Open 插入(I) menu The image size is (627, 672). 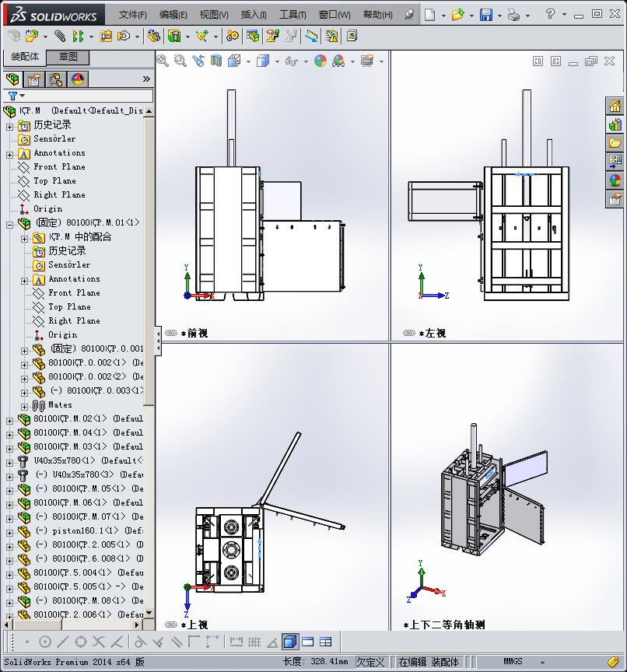pyautogui.click(x=254, y=15)
